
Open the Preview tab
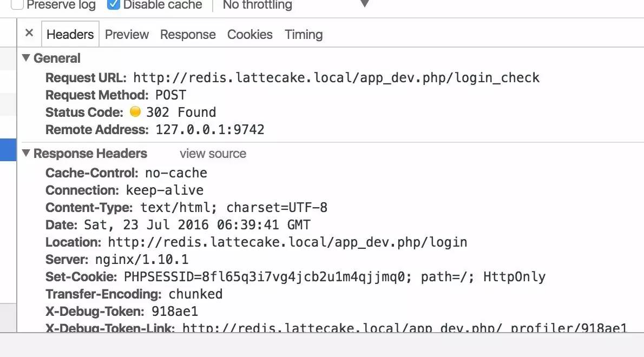(127, 35)
